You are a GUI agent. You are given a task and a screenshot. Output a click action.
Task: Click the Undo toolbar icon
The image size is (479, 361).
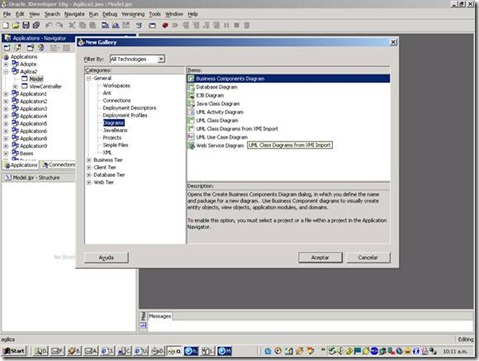(x=49, y=25)
